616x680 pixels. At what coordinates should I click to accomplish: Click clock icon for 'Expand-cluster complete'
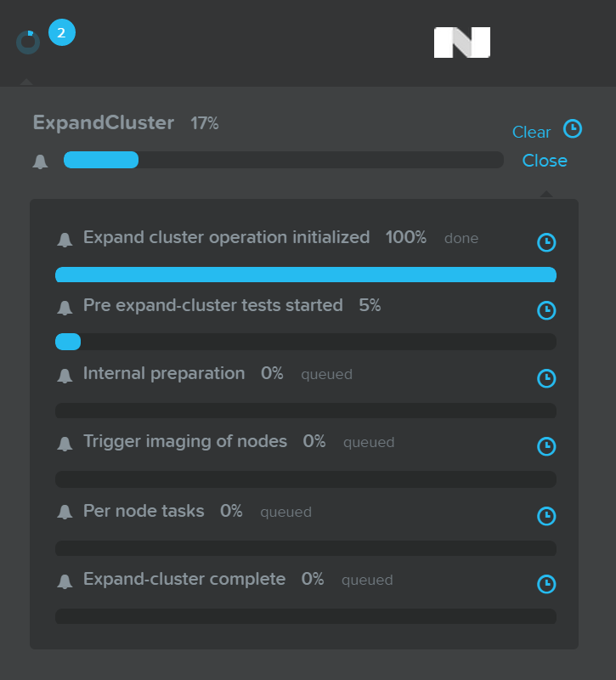click(x=546, y=584)
